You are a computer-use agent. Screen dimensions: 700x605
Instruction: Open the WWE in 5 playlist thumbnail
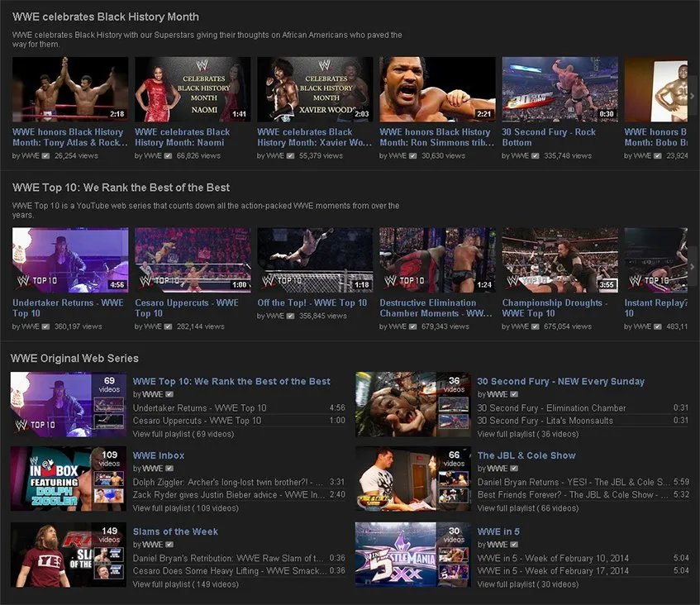pos(413,555)
